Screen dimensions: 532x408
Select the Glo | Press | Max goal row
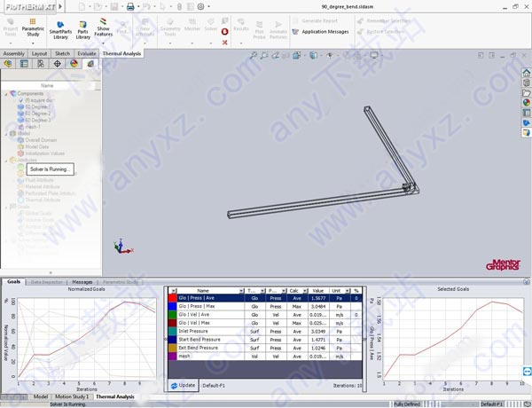tap(265, 307)
